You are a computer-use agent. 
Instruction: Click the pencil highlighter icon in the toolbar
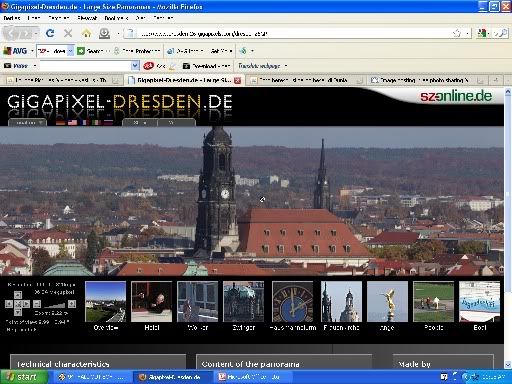(x=172, y=66)
